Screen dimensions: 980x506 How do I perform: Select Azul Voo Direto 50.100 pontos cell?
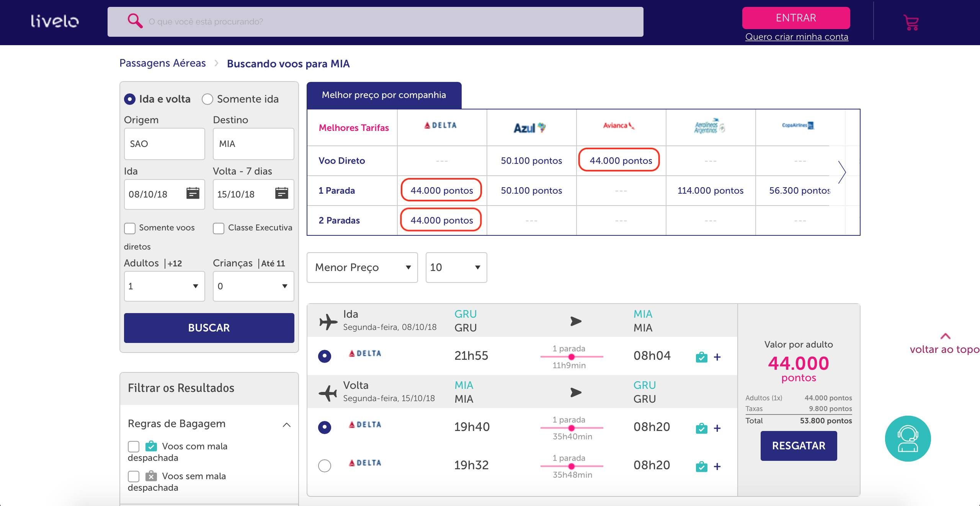point(531,161)
